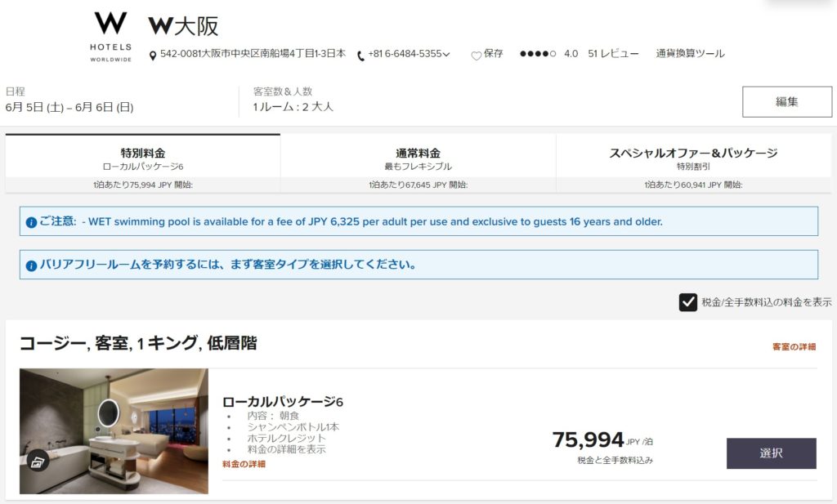Screen dimensions: 837x504
Task: Open the room photo gallery icon
Action: pos(38,461)
